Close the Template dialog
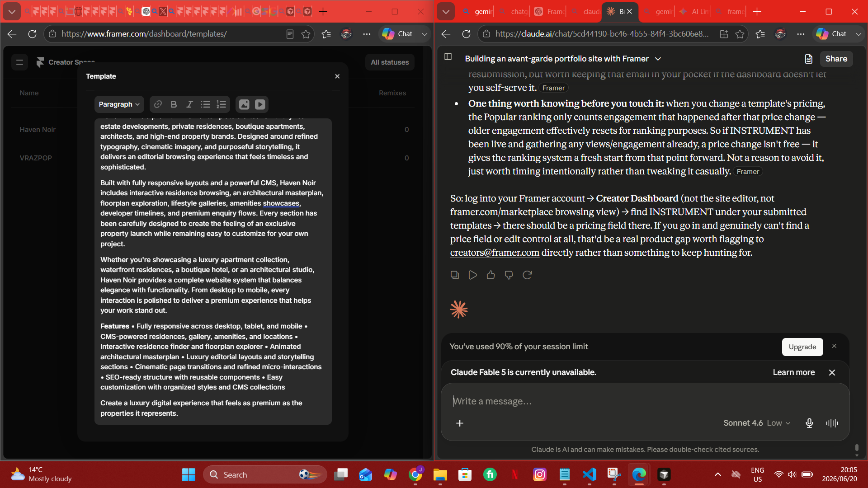This screenshot has width=868, height=488. pyautogui.click(x=337, y=76)
